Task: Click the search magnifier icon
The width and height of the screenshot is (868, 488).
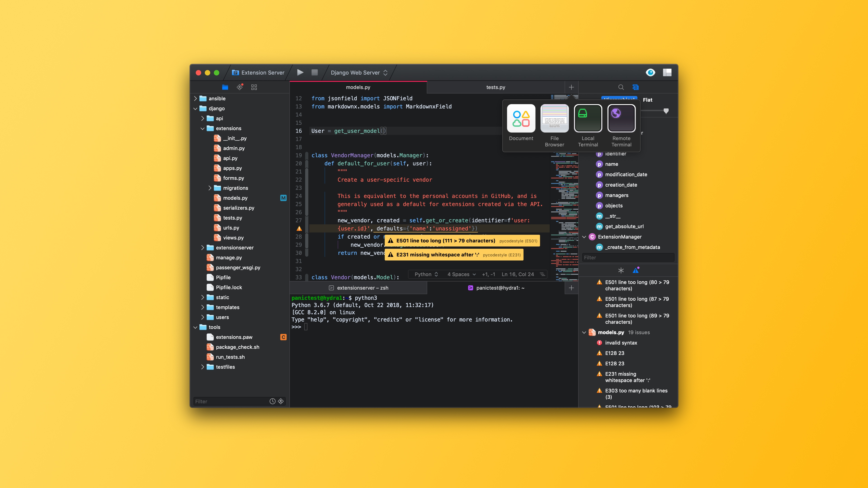Action: [621, 87]
